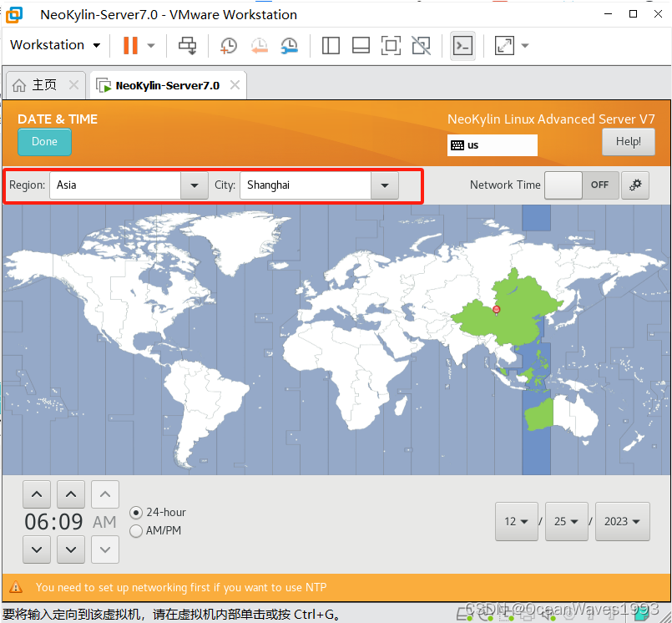Click AM/PM up arrow
The height and width of the screenshot is (623, 672).
105,494
